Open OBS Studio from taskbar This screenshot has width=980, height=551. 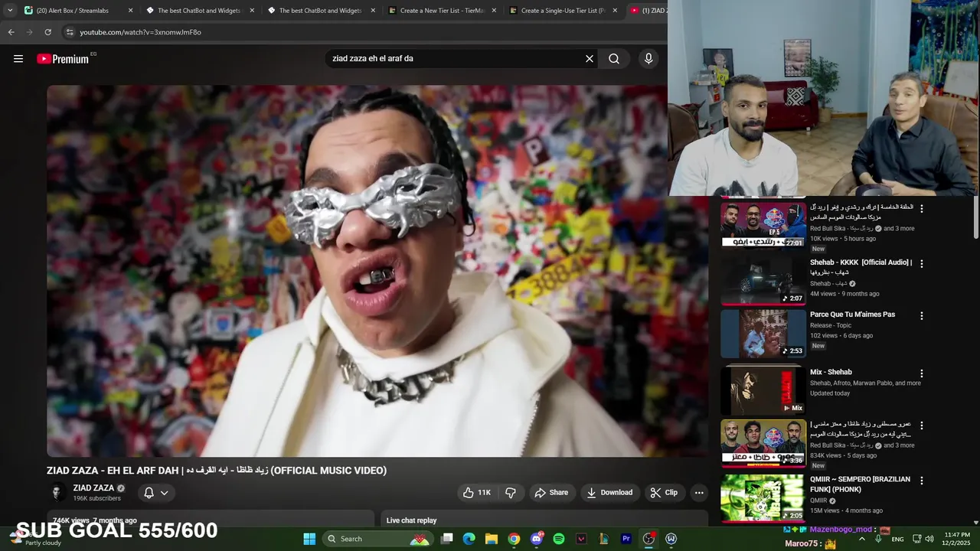coord(648,539)
